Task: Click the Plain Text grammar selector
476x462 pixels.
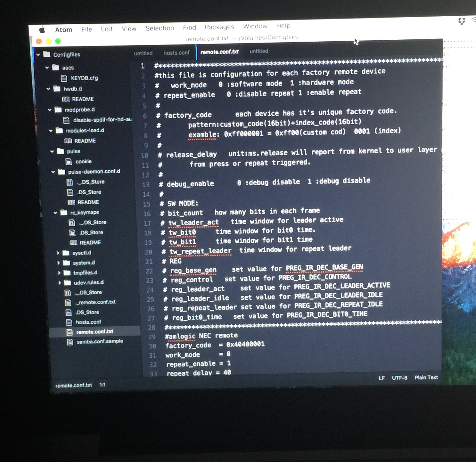Action: [426, 377]
